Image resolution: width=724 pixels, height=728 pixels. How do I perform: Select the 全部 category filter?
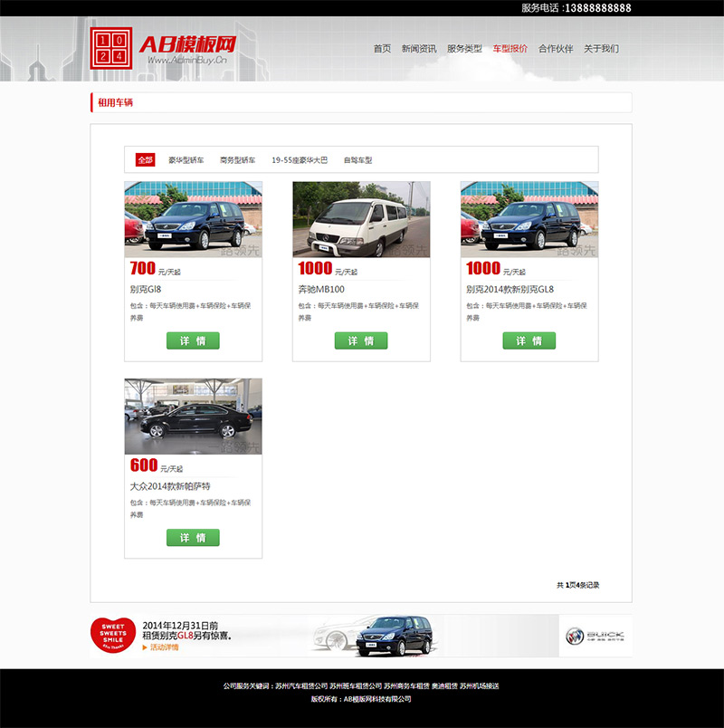pos(146,159)
